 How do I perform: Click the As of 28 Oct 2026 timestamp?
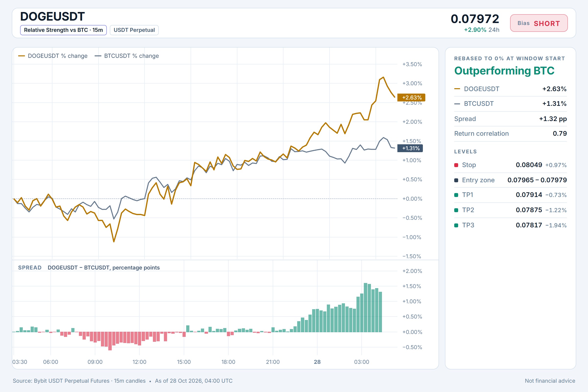(x=194, y=381)
